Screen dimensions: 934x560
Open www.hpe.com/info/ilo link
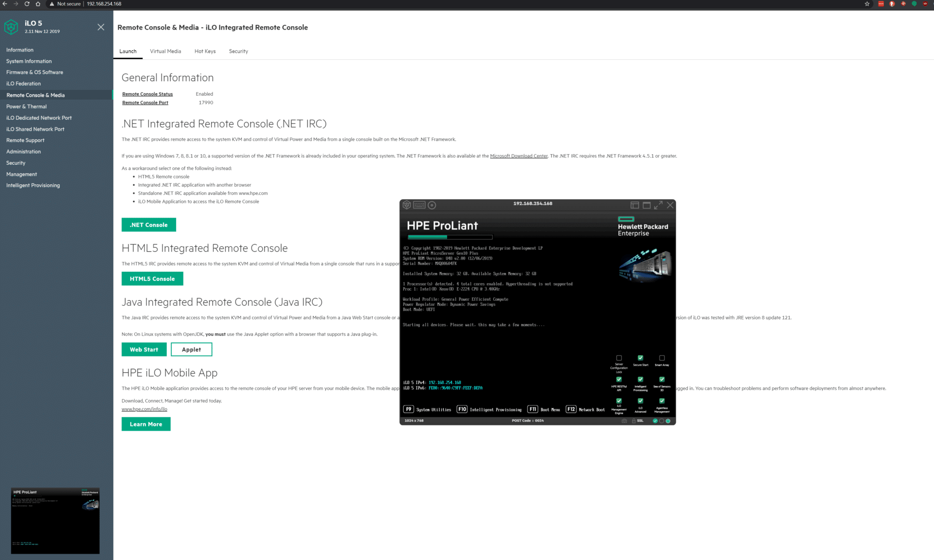[144, 409]
